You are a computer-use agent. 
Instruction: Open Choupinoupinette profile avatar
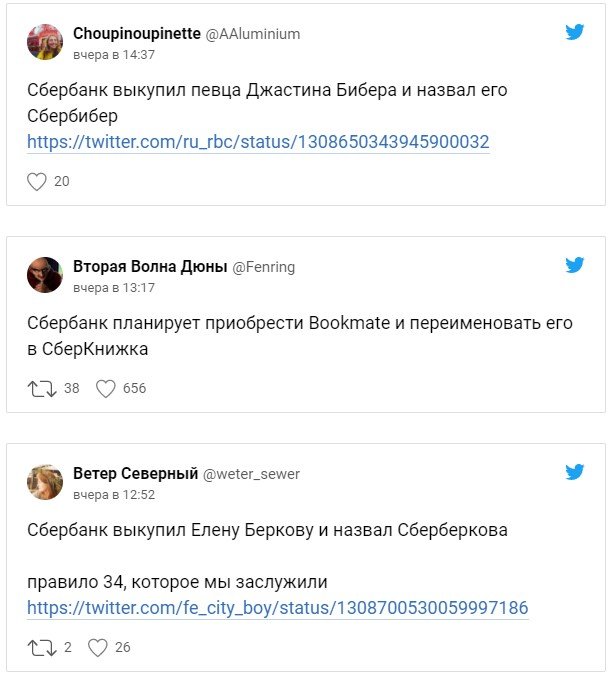tap(44, 42)
